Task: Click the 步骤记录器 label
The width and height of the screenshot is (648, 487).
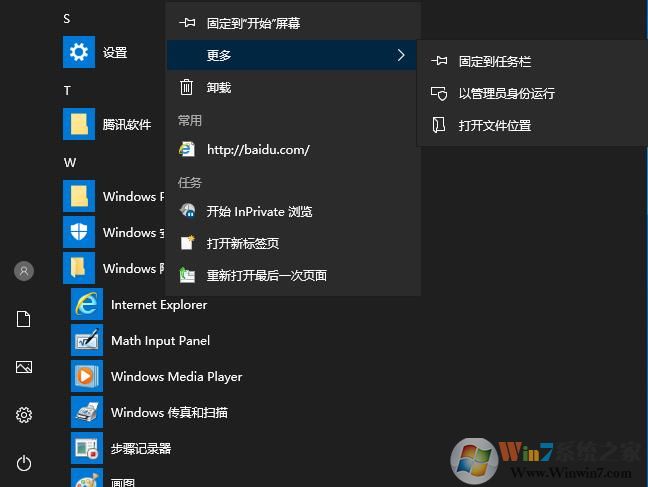Action: click(141, 449)
